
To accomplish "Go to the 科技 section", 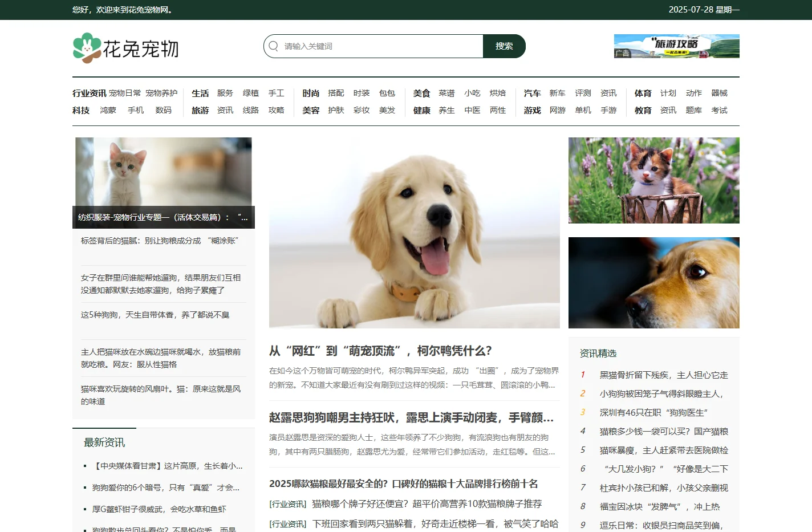I will [81, 110].
